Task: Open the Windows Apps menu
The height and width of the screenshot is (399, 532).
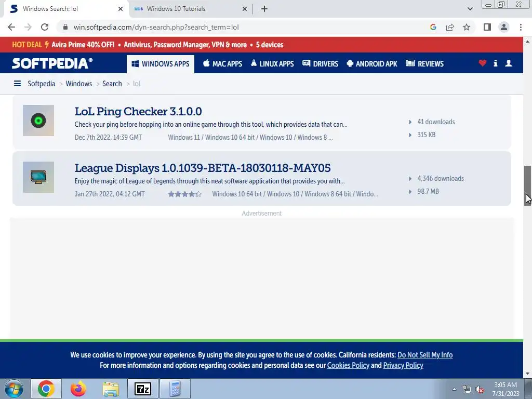Action: tap(161, 64)
